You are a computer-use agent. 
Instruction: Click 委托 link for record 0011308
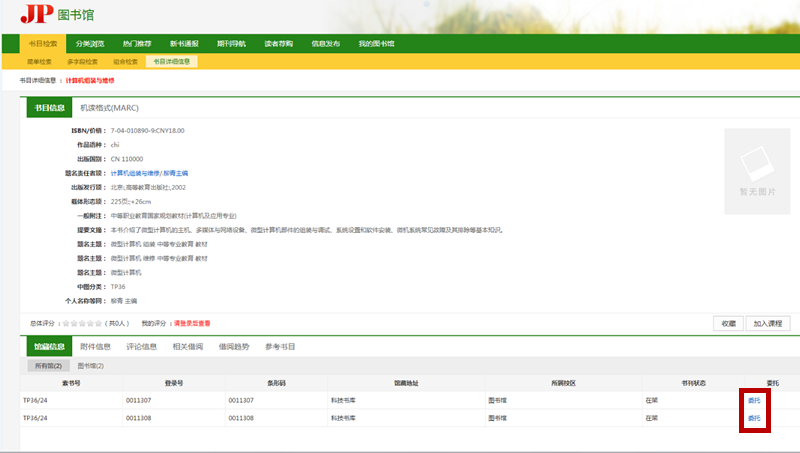click(x=754, y=417)
